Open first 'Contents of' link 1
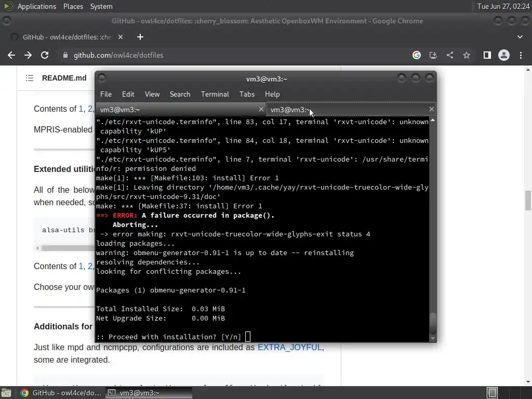Viewport: 532px width, 399px height. (81, 109)
